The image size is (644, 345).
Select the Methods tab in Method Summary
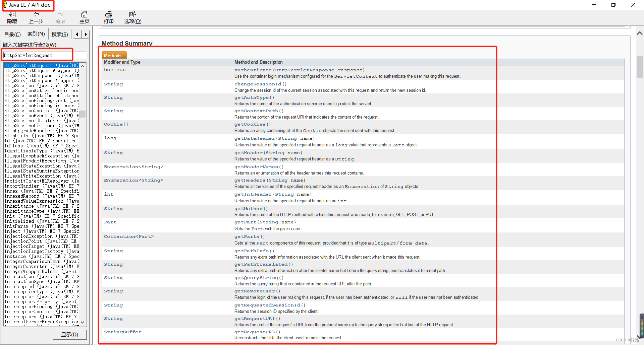pos(114,55)
